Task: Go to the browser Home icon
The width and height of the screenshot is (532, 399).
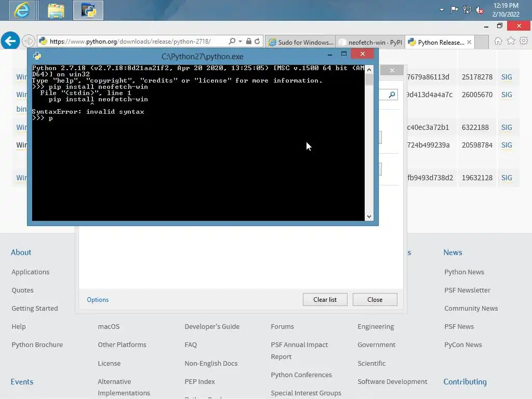Action: [498, 41]
